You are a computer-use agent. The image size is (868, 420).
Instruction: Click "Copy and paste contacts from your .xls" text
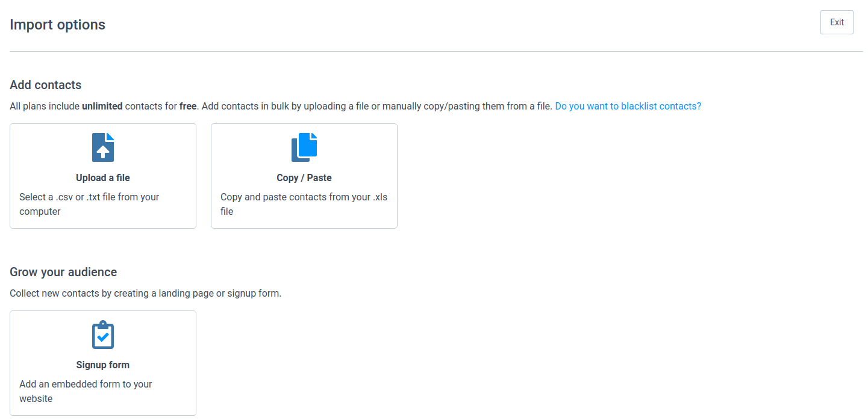click(304, 197)
